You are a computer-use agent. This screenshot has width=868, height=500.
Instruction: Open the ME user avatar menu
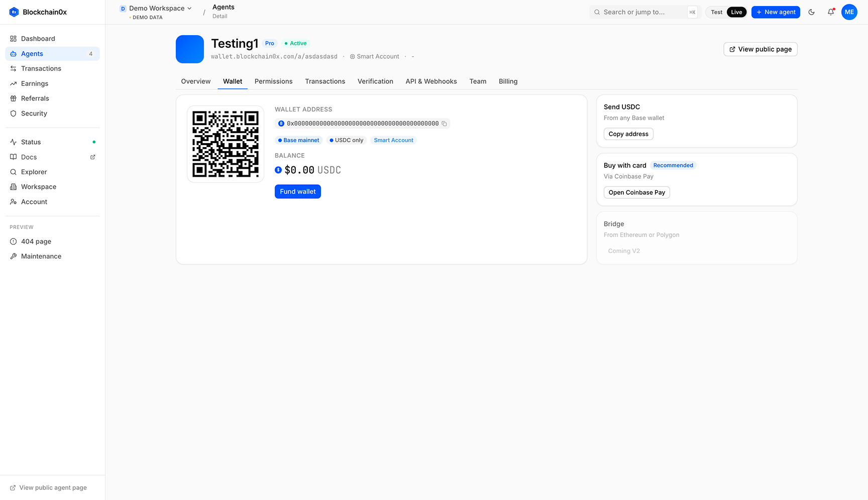849,12
